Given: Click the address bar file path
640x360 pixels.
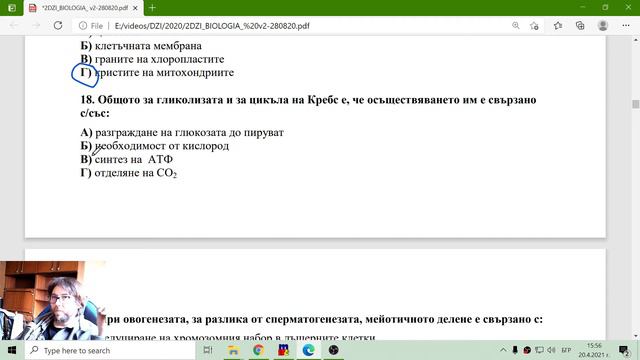Looking at the screenshot, I should (212, 26).
